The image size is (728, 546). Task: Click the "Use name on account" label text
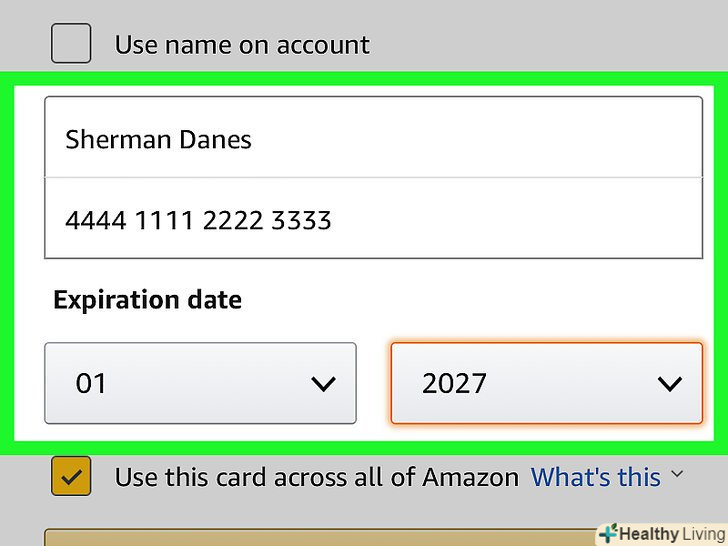pyautogui.click(x=241, y=45)
